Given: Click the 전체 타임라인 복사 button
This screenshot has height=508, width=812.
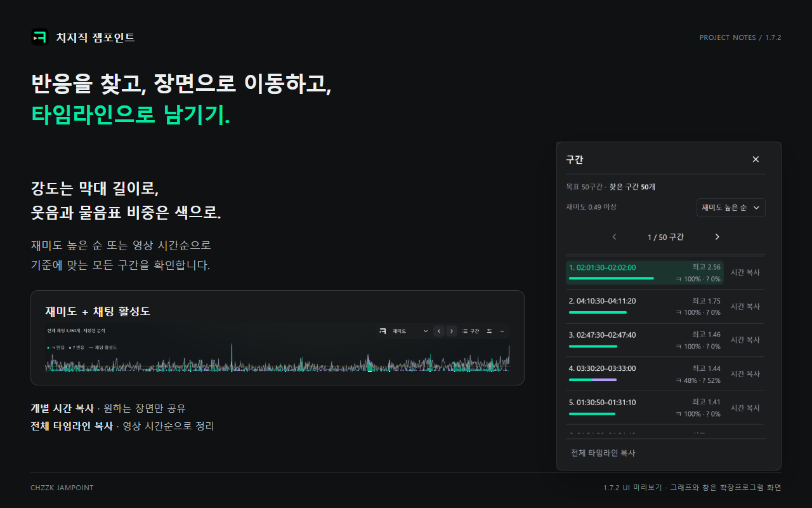Looking at the screenshot, I should [x=603, y=453].
